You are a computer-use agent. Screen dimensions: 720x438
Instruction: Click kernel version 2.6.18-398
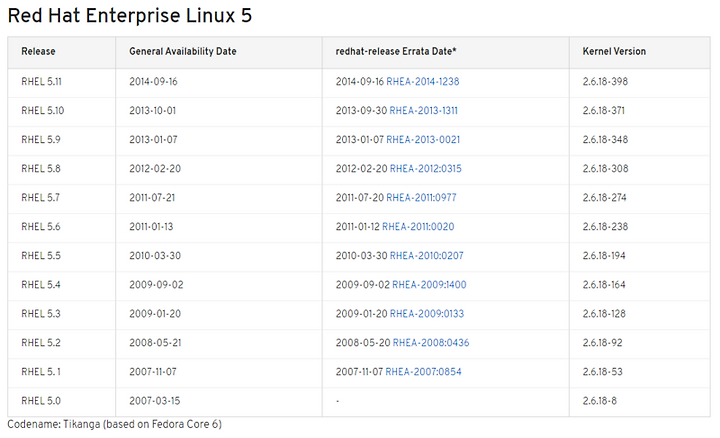[605, 82]
